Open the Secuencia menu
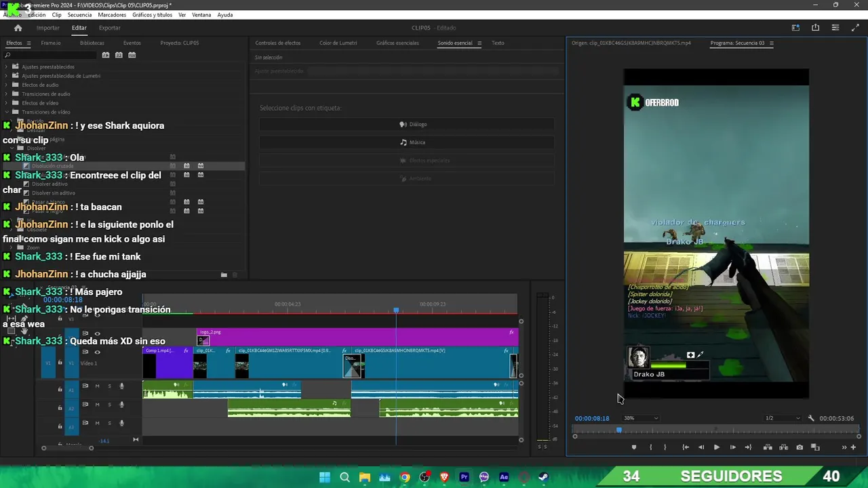The height and width of the screenshot is (488, 868). coord(79,15)
